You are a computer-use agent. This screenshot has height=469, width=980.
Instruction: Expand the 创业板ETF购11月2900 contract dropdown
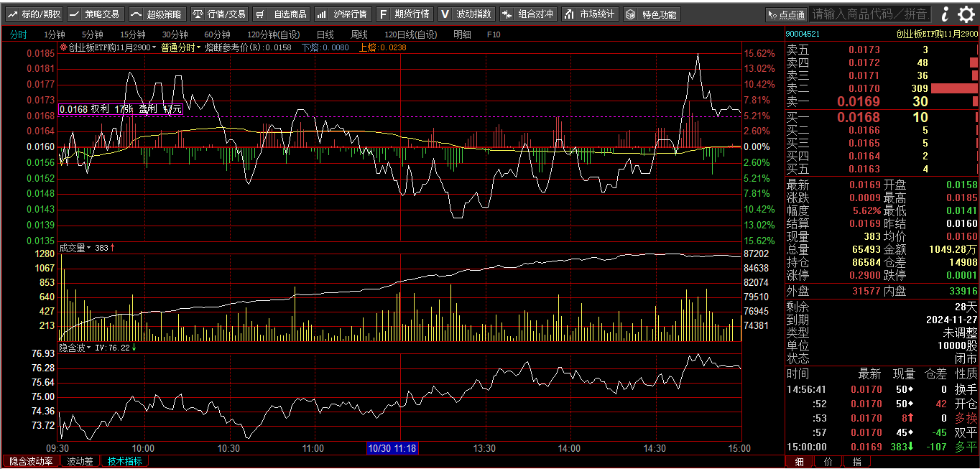(x=109, y=47)
